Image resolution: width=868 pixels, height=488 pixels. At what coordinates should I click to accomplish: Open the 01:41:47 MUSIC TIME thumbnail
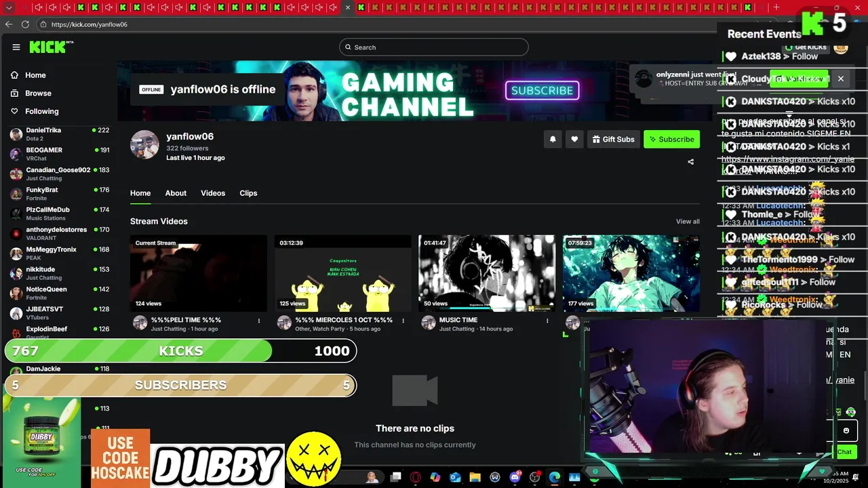pyautogui.click(x=487, y=273)
